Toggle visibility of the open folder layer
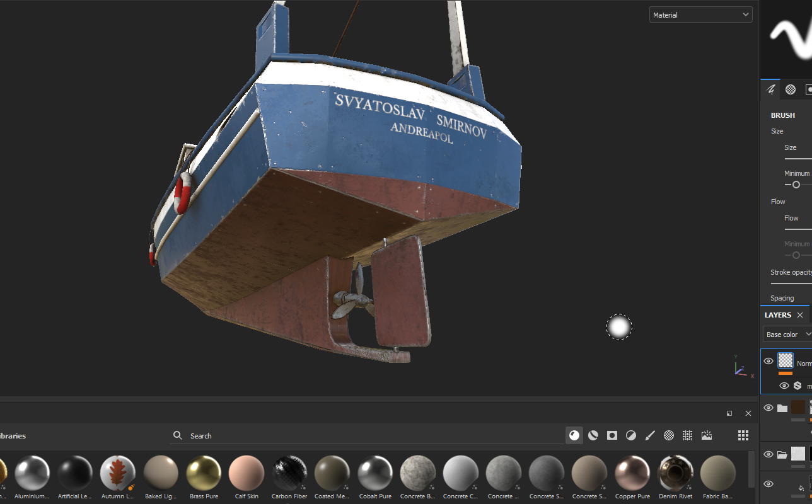Screen dimensions: 812x504 (x=768, y=454)
